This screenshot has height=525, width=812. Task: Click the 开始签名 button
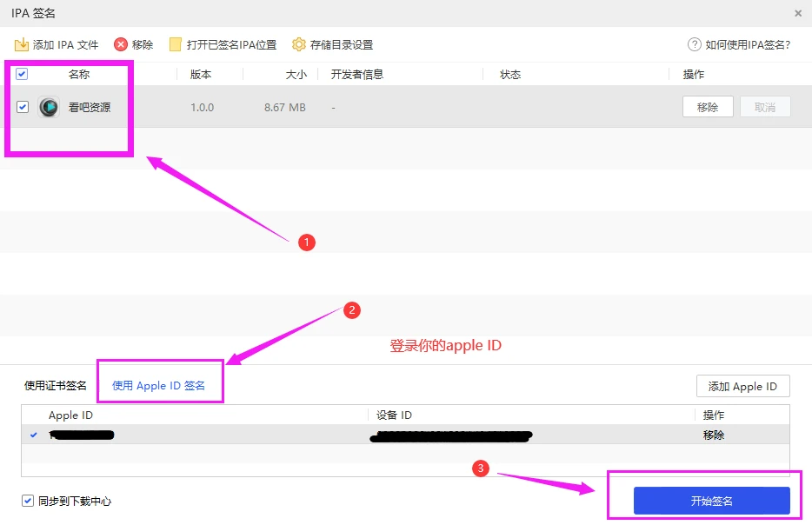click(711, 502)
